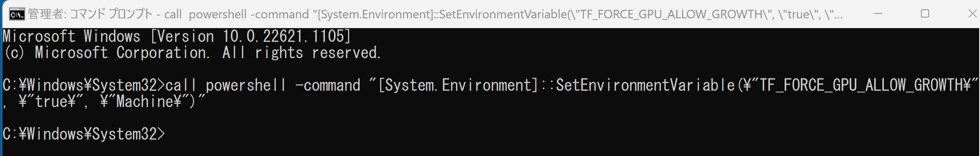Click the "Machine" argument text
The image size is (980, 156).
coord(144,101)
